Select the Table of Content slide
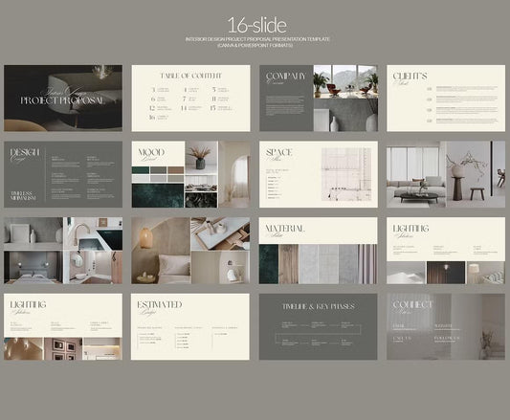The height and width of the screenshot is (420, 510). coord(191,98)
